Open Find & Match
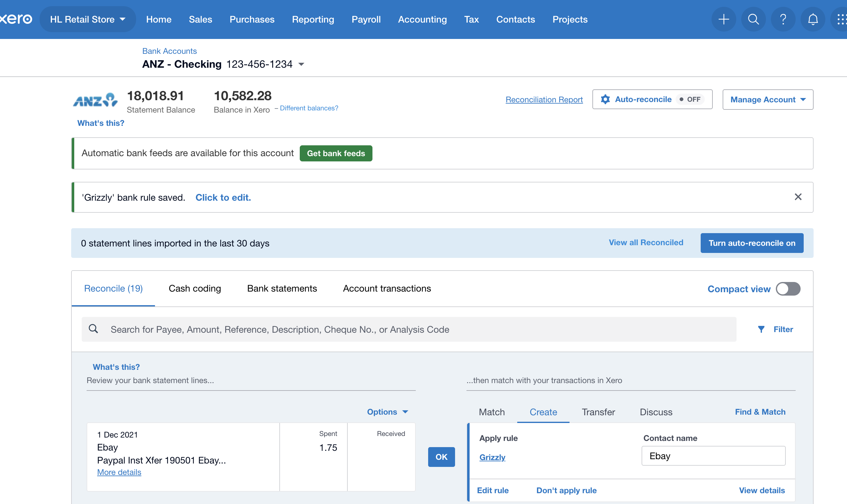The width and height of the screenshot is (847, 504). tap(760, 412)
